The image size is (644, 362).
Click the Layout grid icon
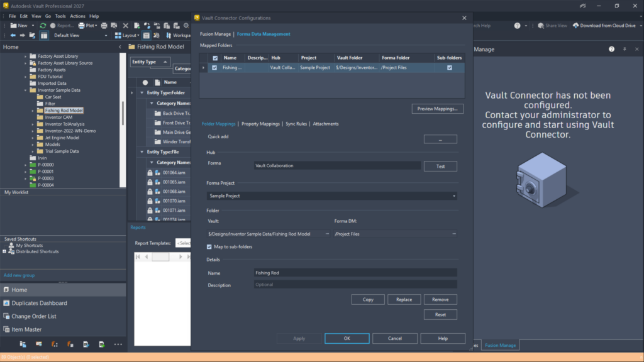click(118, 35)
